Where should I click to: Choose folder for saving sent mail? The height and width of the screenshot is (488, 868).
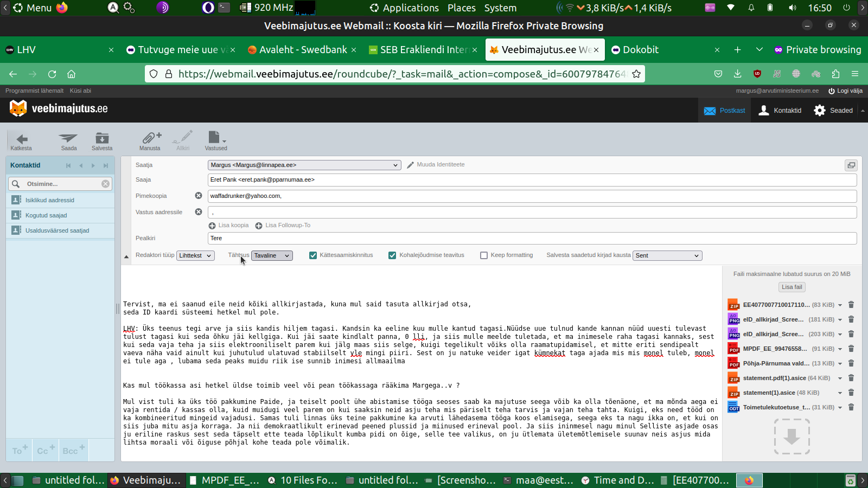pos(667,255)
